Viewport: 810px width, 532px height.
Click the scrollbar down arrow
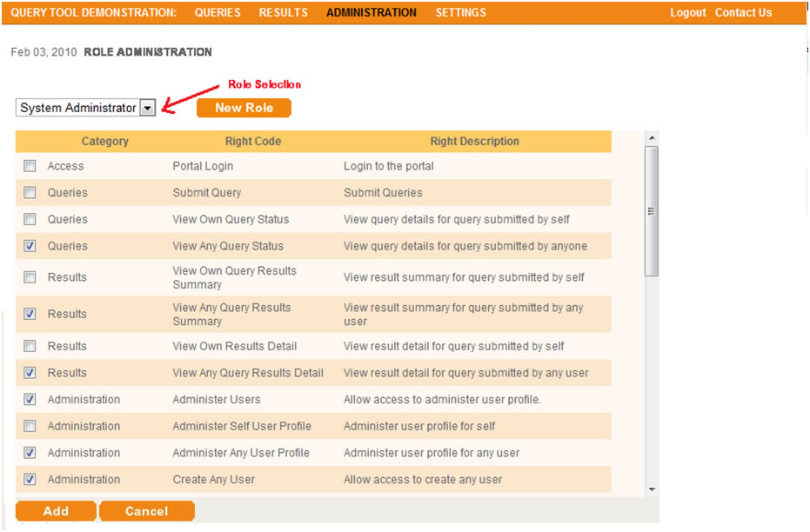[653, 490]
